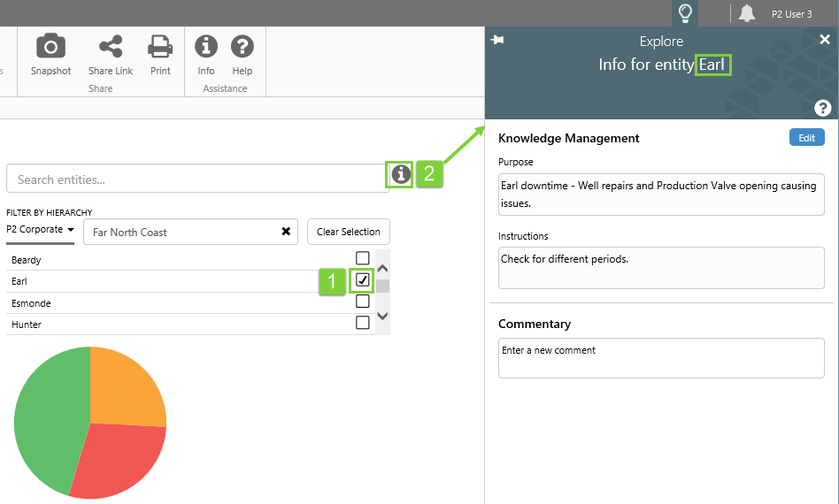Open notifications bell icon
Screen dimensions: 839x504
[x=747, y=13]
